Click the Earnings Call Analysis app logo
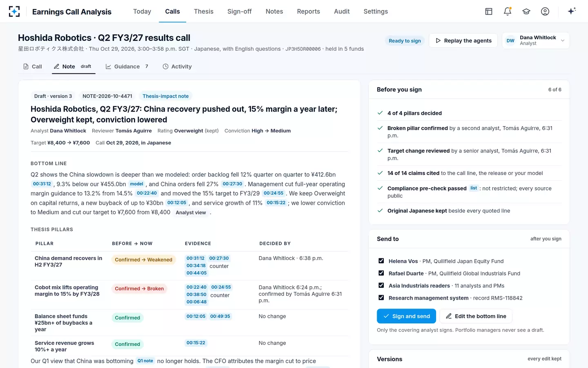 14,11
